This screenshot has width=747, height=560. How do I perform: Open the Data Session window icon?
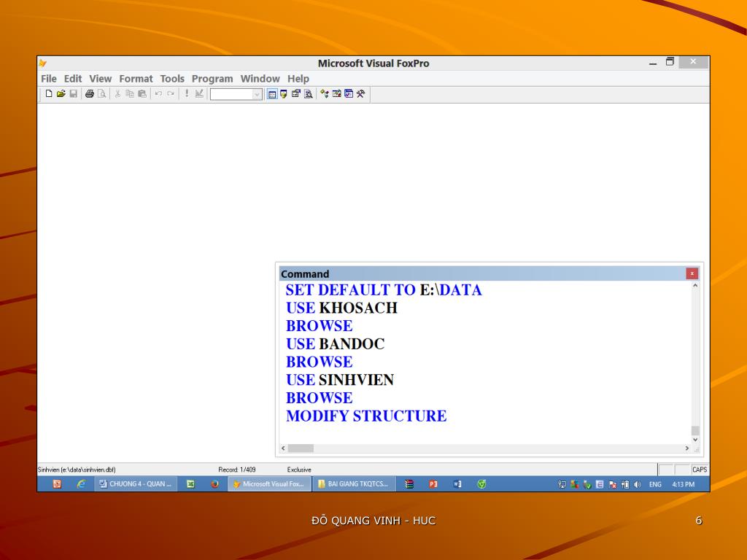click(x=284, y=94)
